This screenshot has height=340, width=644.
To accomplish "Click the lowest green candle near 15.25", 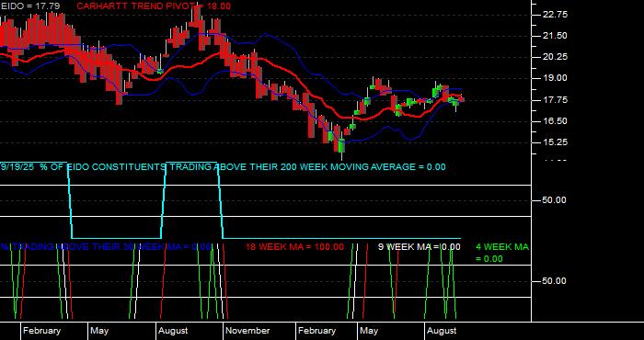I will pos(341,146).
